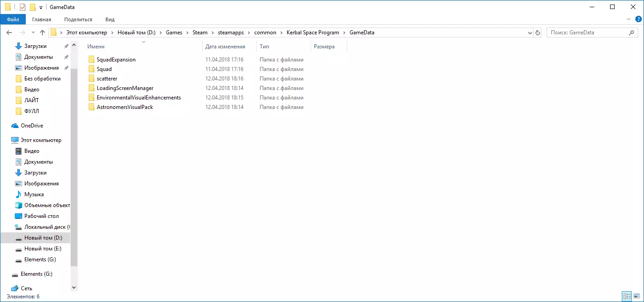Refresh the GameData folder view
Screen dimensions: 644x302
pyautogui.click(x=538, y=33)
